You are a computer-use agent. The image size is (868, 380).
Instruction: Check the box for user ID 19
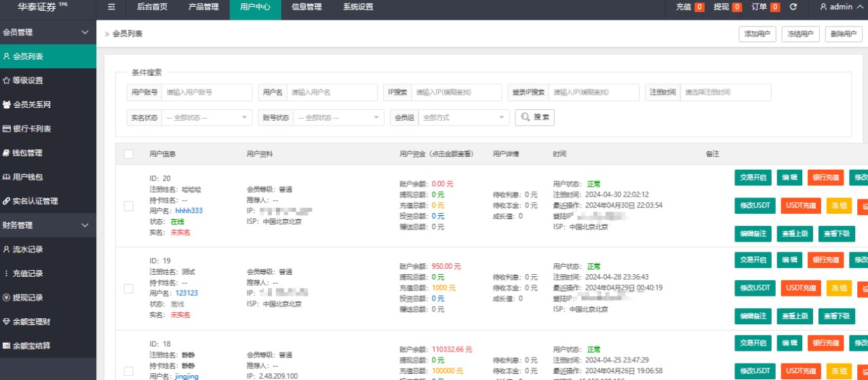(129, 289)
